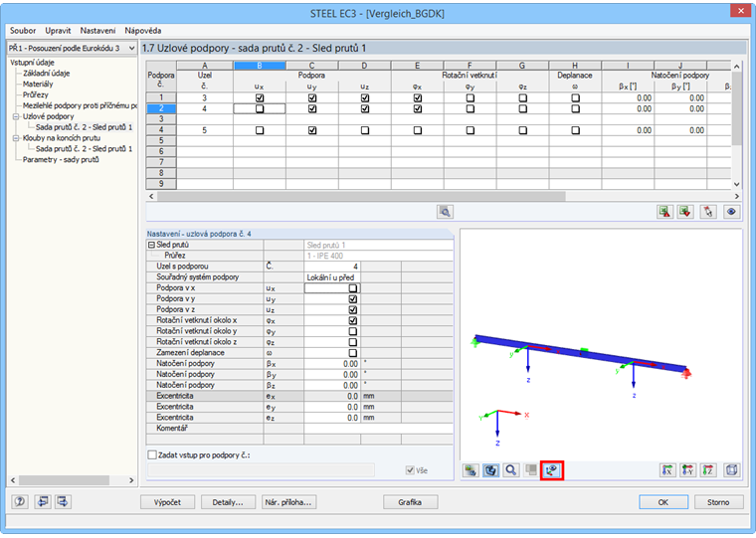
Task: Click the Excel import icon with red down arrow
Action: (685, 212)
